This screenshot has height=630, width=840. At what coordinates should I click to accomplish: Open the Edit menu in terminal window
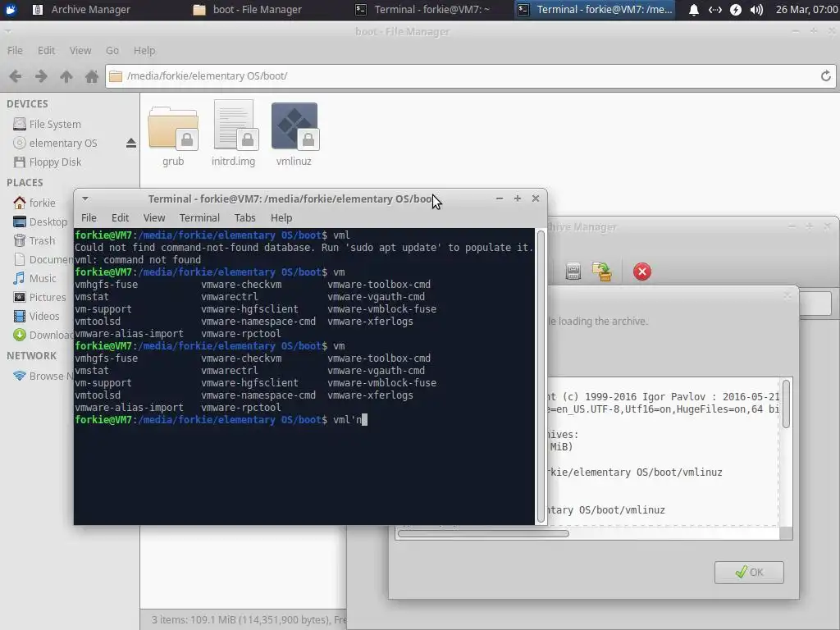120,218
